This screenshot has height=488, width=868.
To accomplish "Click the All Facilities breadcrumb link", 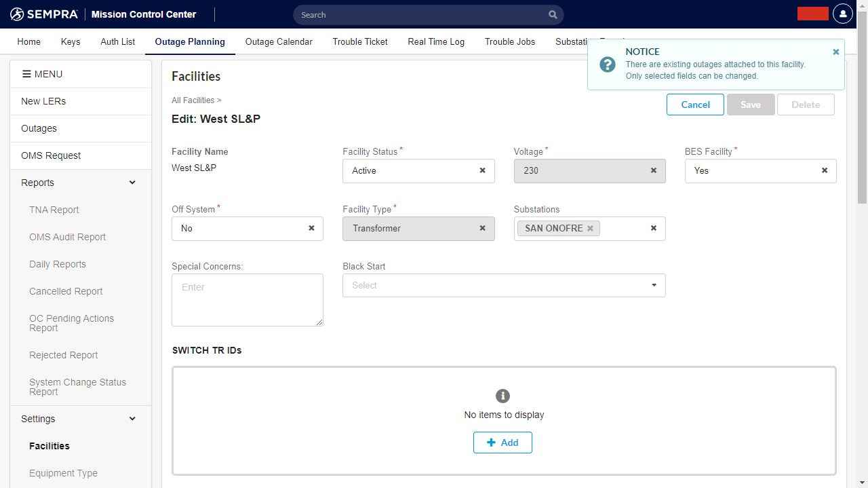I will point(193,100).
